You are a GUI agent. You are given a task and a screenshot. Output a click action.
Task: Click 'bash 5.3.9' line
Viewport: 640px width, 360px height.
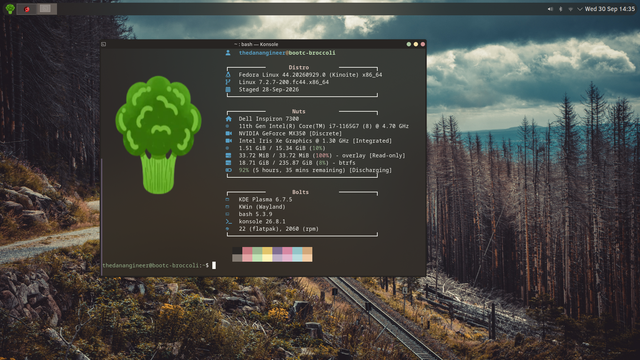pos(256,214)
